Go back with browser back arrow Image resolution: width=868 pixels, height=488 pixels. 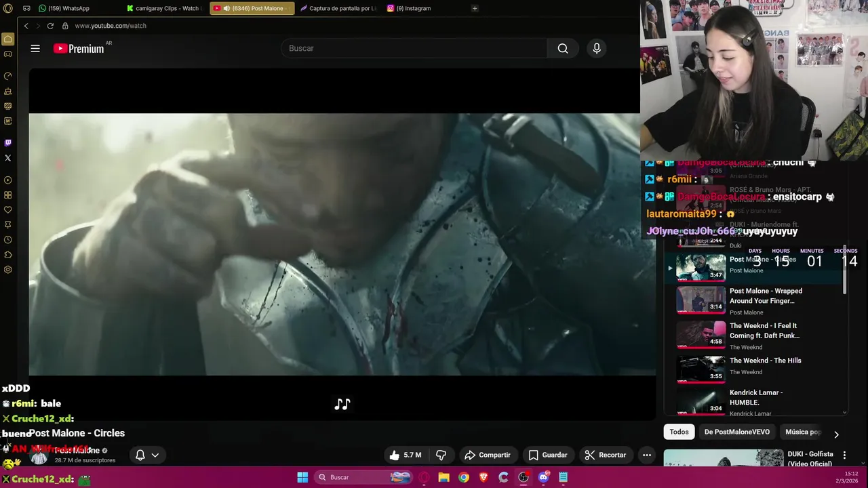(26, 26)
